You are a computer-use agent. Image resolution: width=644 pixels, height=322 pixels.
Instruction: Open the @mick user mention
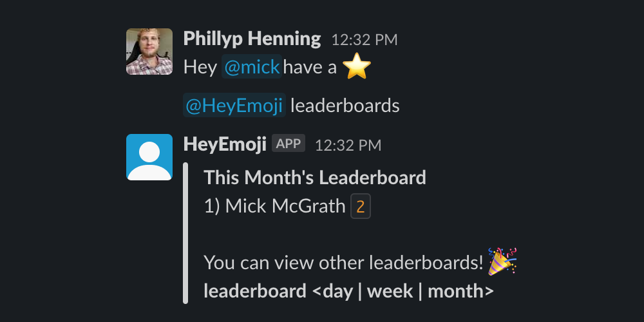coord(252,66)
